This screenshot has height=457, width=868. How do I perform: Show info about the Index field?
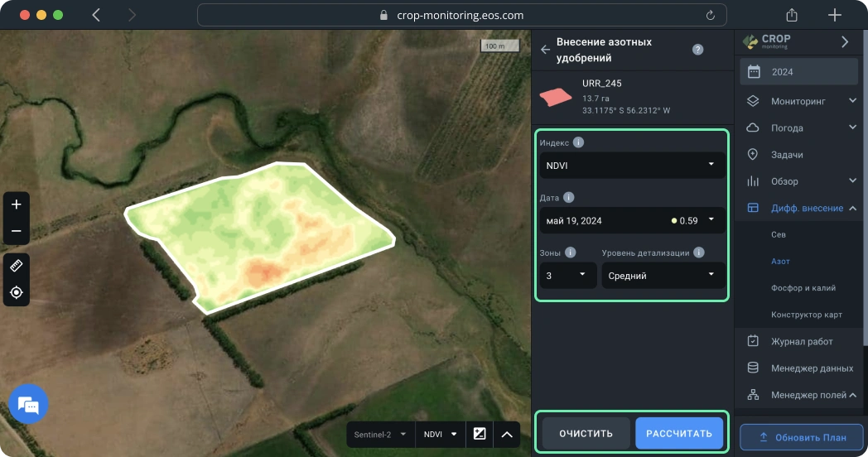click(578, 142)
